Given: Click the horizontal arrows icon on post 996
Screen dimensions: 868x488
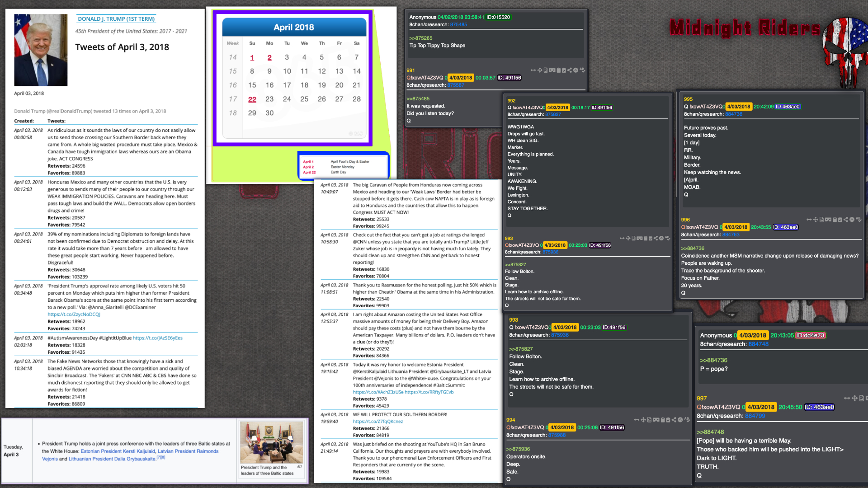Looking at the screenshot, I should [809, 220].
